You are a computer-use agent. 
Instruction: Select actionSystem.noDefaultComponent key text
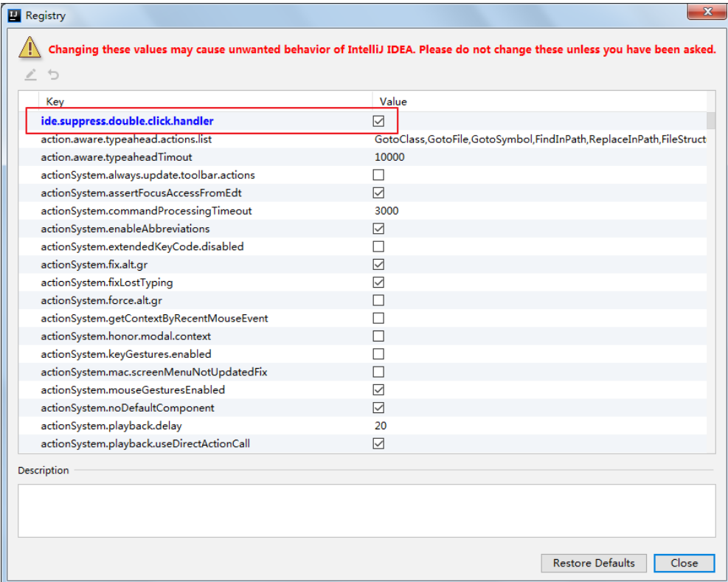coord(128,408)
